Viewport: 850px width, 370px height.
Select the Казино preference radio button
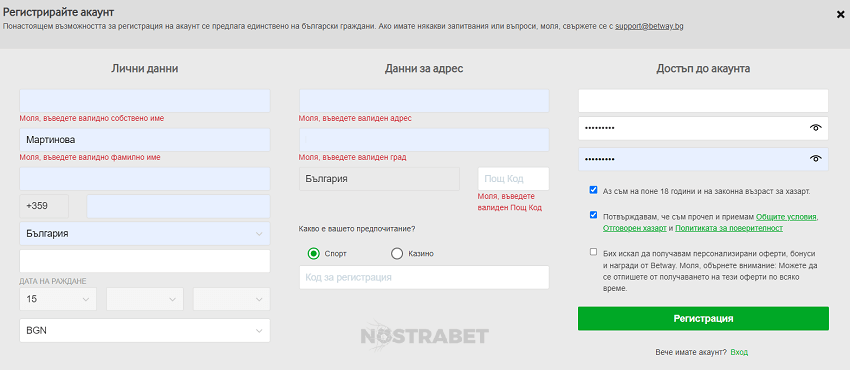pos(397,254)
